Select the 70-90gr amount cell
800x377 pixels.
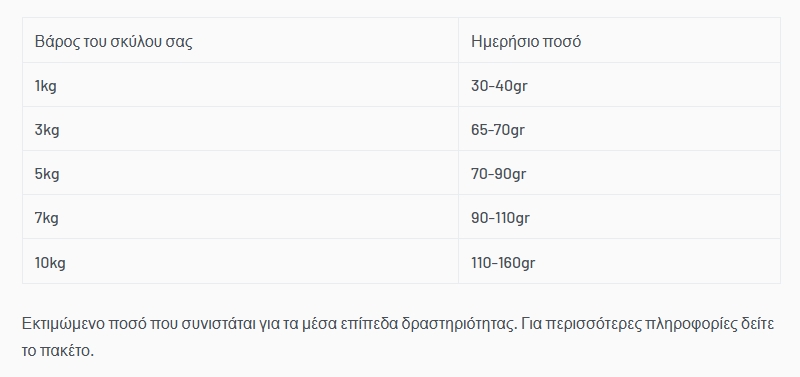coord(619,173)
